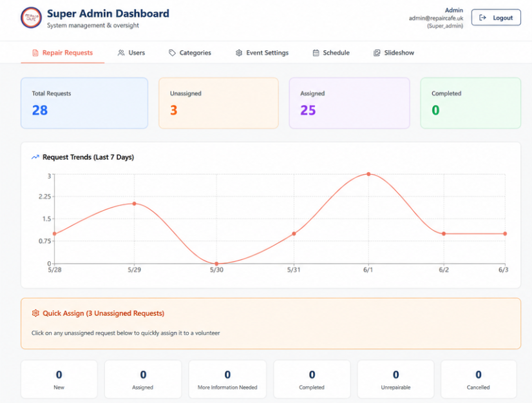
Task: Click the Request Trends line-chart icon
Action: click(35, 157)
